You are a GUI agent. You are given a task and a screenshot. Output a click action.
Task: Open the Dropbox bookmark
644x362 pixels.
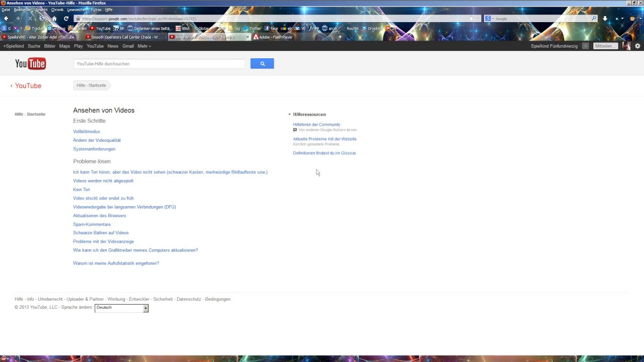371,29
